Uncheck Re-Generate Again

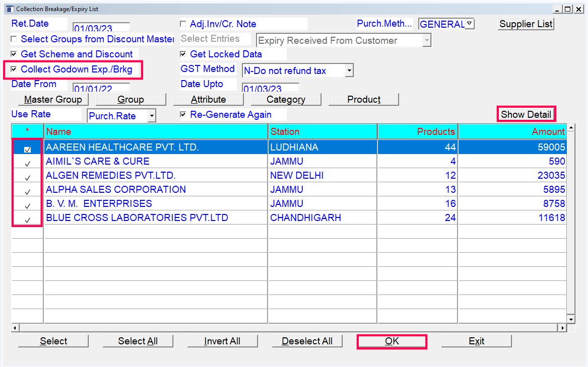pos(183,114)
